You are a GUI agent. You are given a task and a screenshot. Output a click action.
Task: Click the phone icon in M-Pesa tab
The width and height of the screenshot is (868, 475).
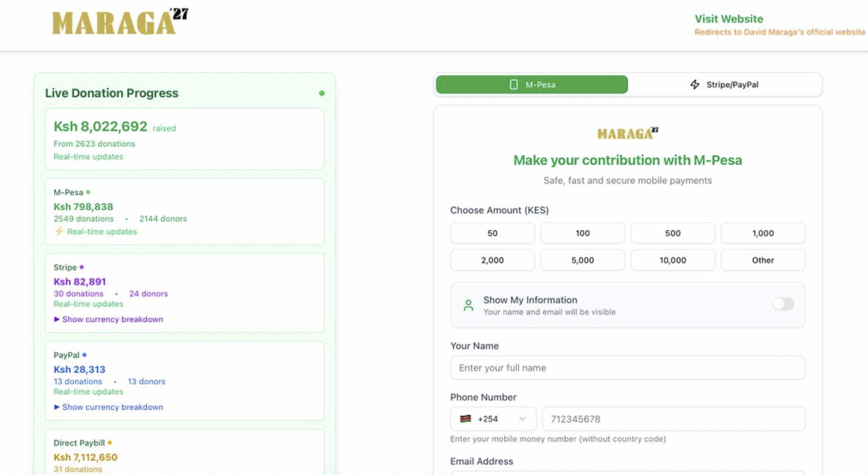(x=513, y=85)
